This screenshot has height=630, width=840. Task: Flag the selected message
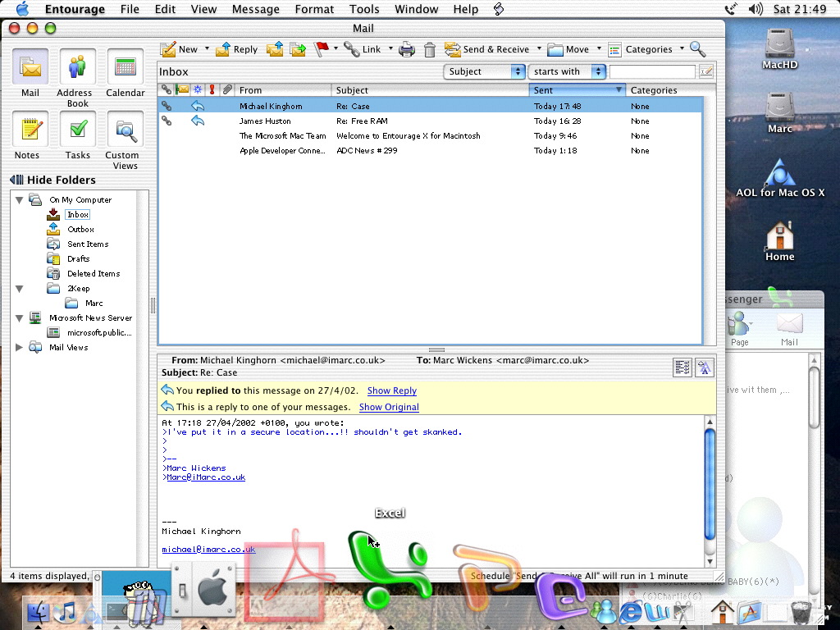coord(321,49)
